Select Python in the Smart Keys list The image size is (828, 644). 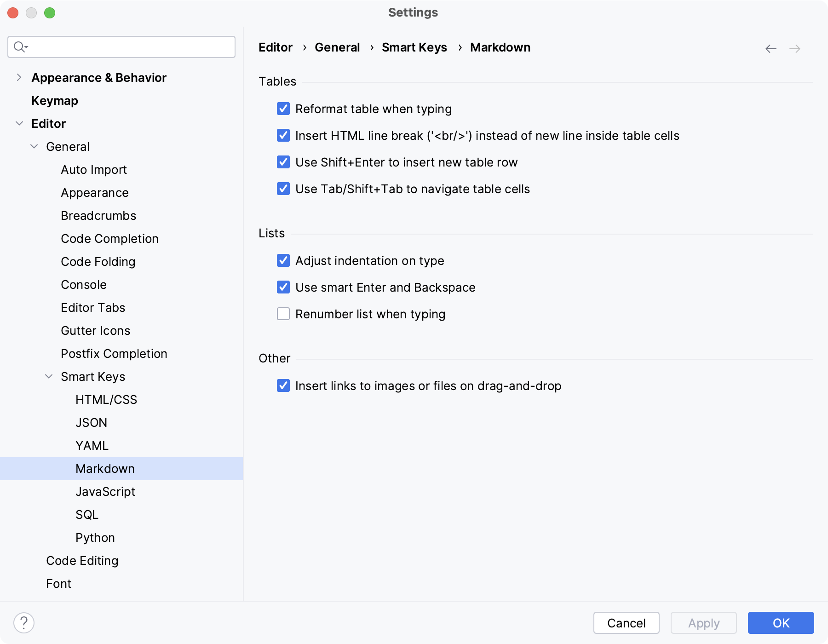[x=95, y=537]
